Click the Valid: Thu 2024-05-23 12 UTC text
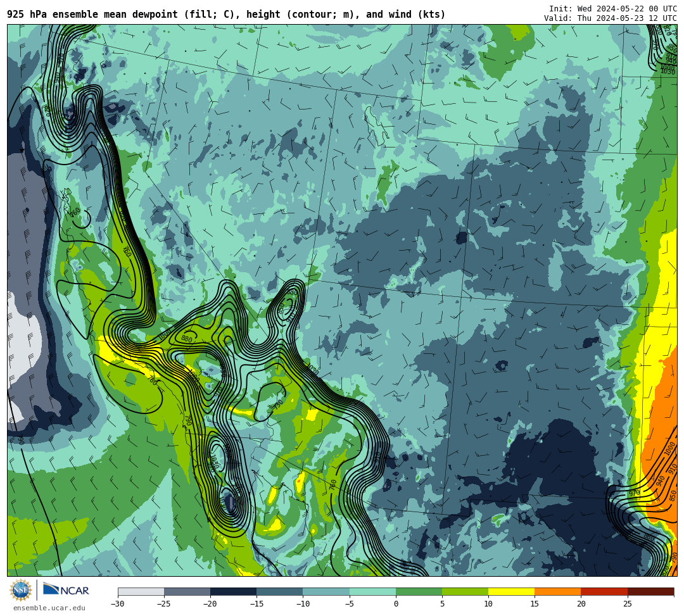 pos(611,18)
